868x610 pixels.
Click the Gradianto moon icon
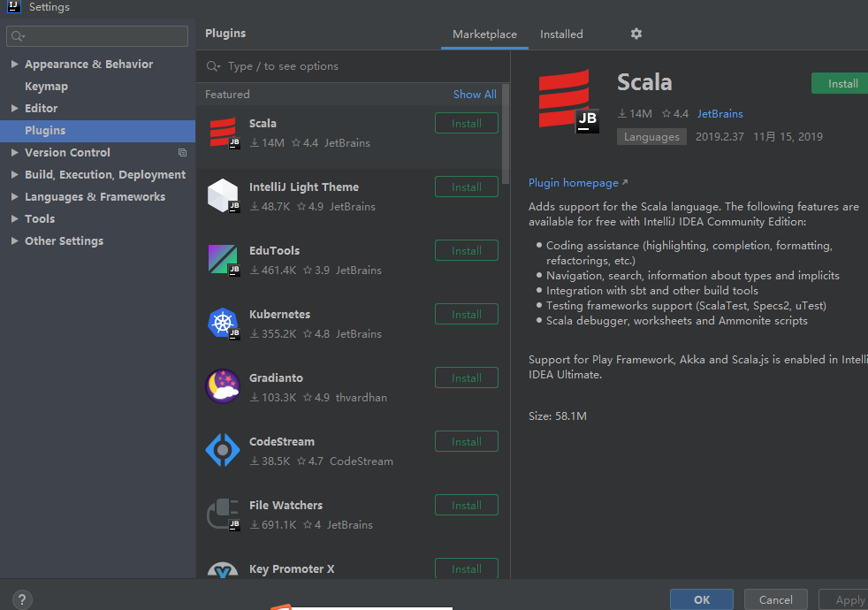[223, 386]
